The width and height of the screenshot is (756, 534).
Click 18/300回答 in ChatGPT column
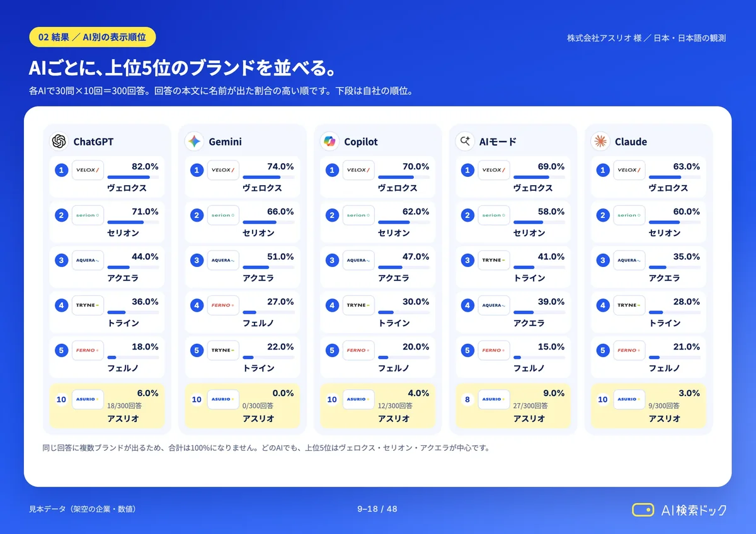[123, 406]
